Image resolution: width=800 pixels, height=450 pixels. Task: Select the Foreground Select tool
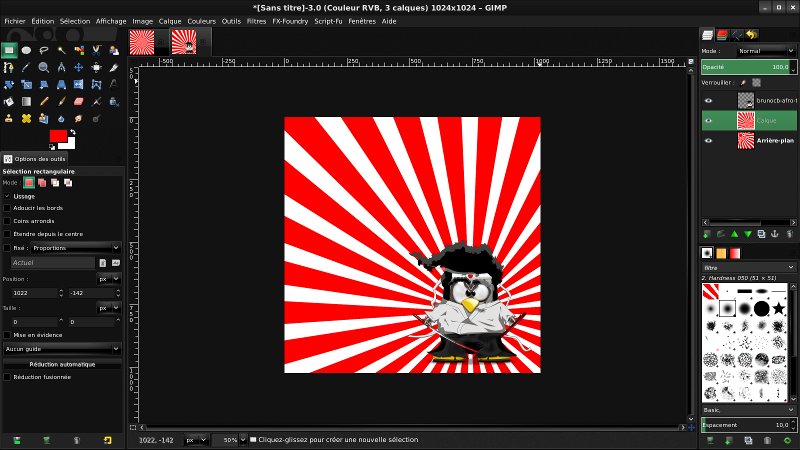coord(114,50)
